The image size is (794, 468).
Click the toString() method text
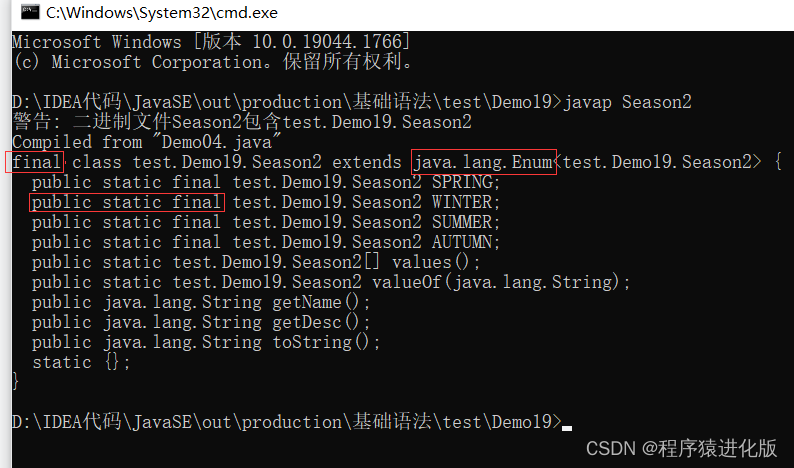click(326, 342)
